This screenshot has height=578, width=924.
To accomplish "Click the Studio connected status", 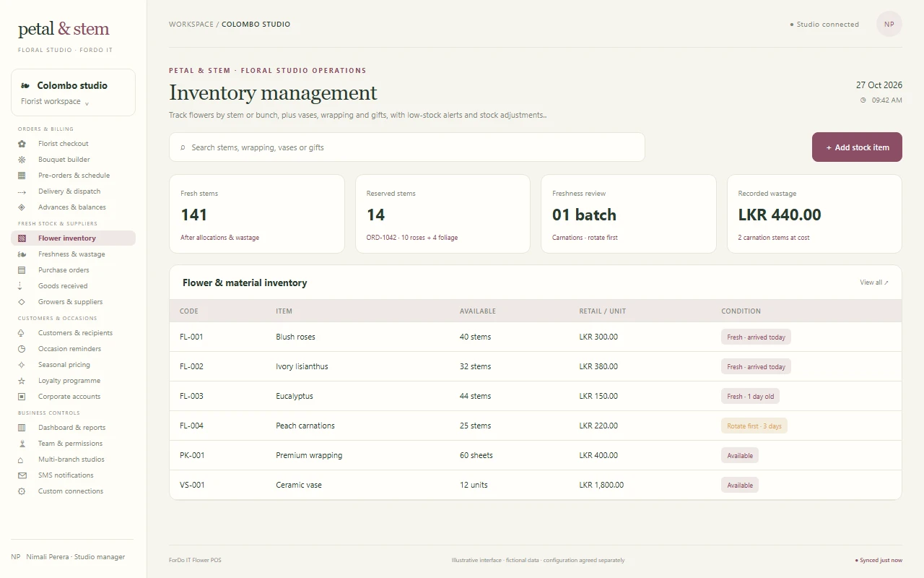I will point(824,25).
